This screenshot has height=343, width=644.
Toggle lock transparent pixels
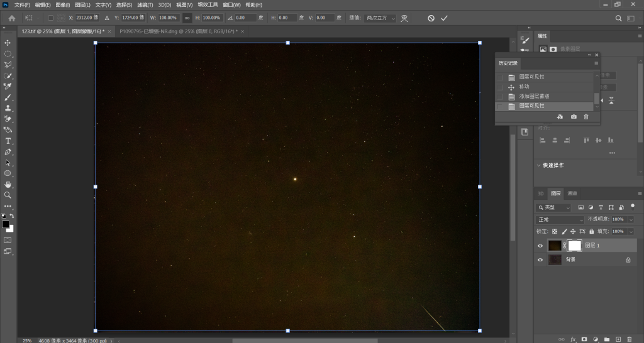(555, 231)
